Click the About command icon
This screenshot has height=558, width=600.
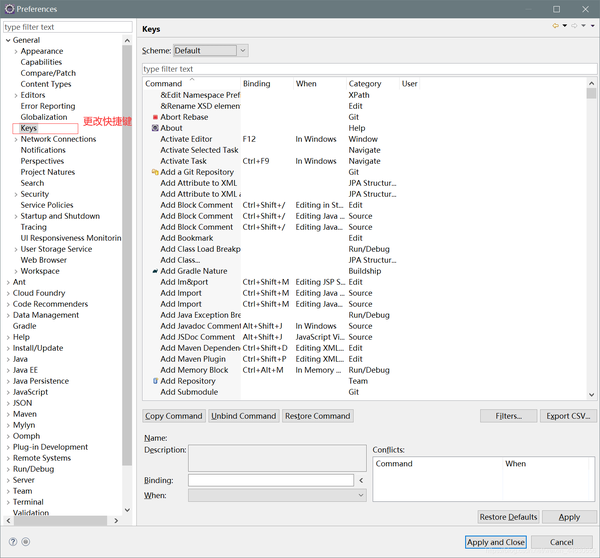[x=155, y=128]
